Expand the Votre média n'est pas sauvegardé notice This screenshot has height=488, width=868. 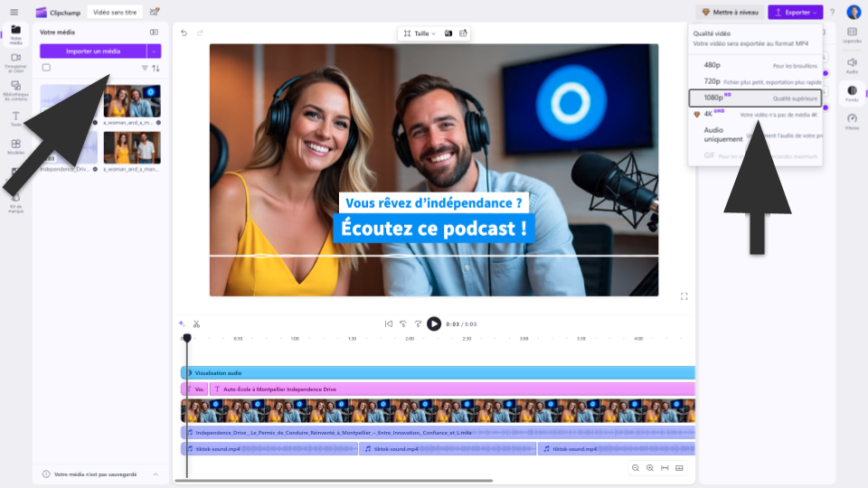pyautogui.click(x=156, y=474)
